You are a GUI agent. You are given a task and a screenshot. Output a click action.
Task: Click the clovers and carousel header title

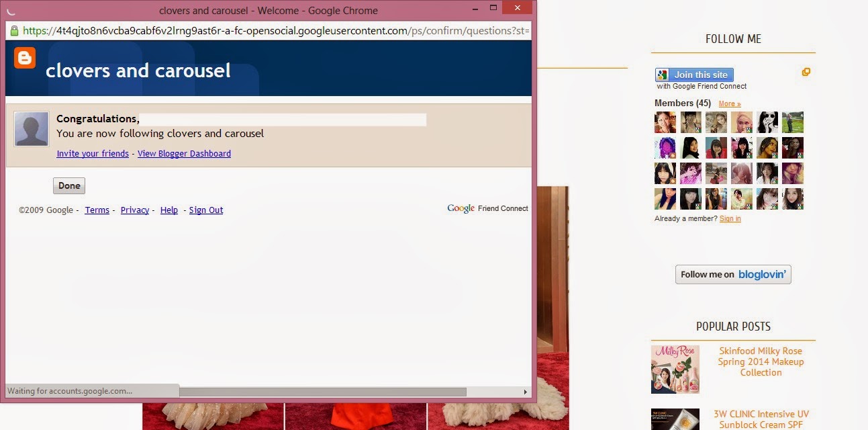[x=138, y=71]
